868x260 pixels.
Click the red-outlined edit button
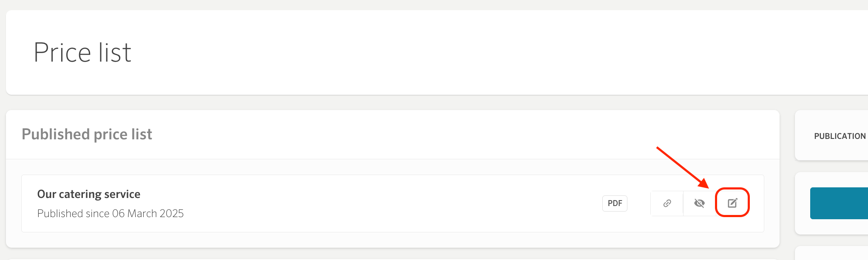point(732,202)
